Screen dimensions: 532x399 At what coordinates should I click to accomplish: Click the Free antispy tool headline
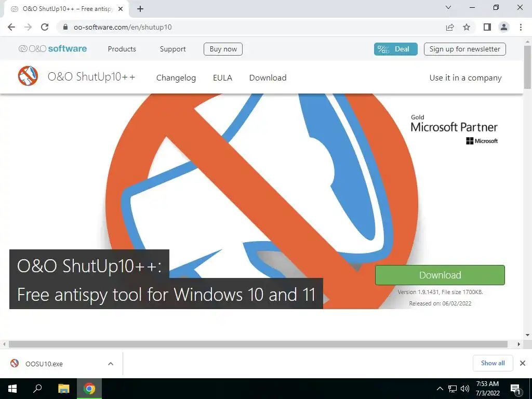point(166,294)
